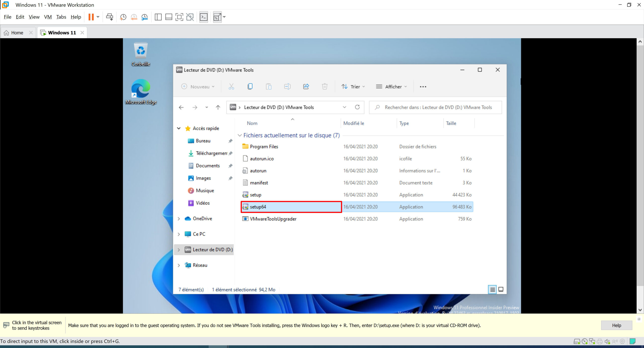644x348 pixels.
Task: Open console view icon in VMware toolbar
Action: pyautogui.click(x=204, y=17)
